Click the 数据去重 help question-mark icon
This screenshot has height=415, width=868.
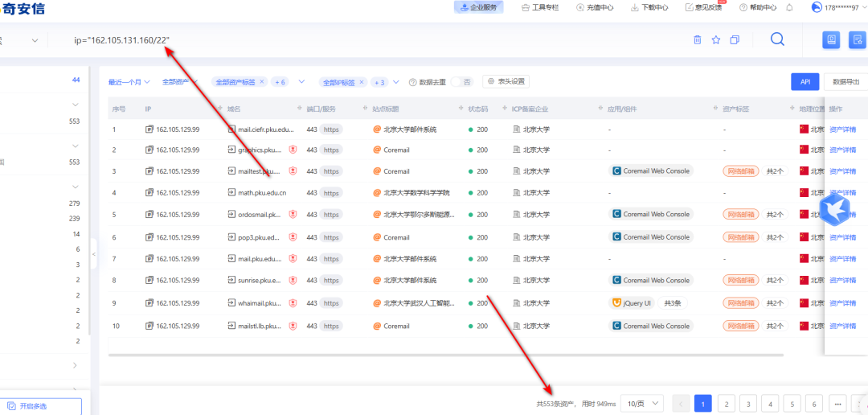click(412, 82)
